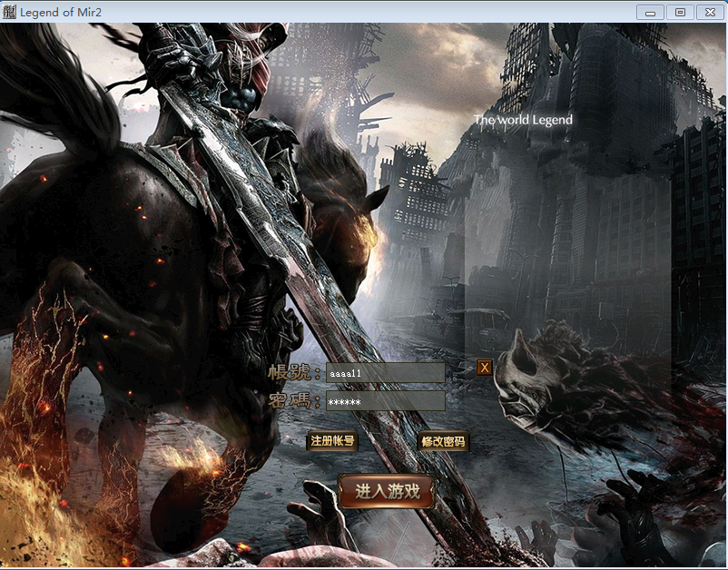Click the 注册帐号 register account button

click(332, 441)
